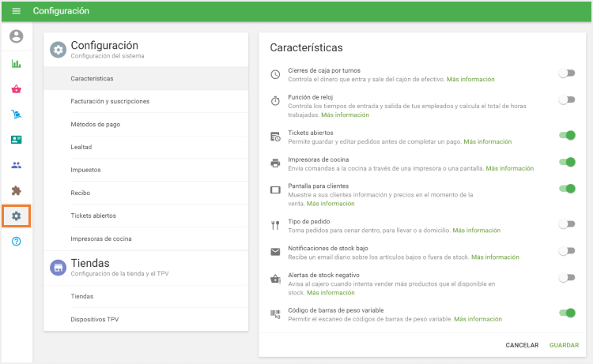593x364 pixels.
Task: Open Dispositivos TPV section
Action: 146,320
